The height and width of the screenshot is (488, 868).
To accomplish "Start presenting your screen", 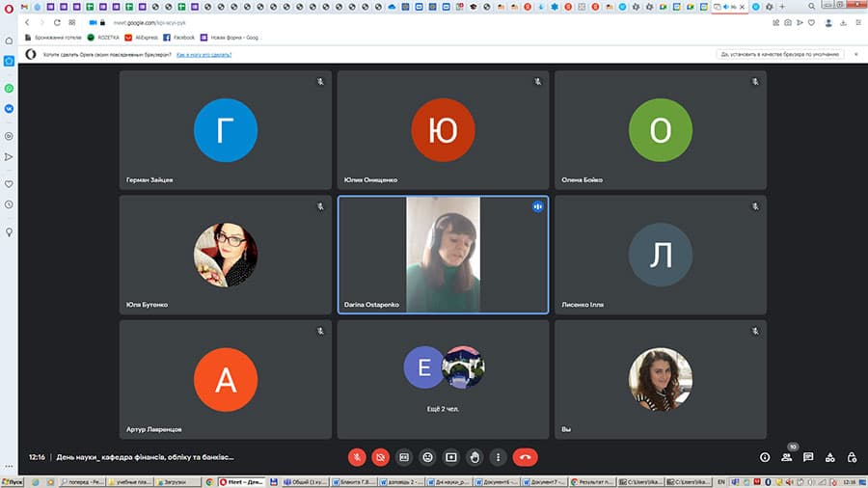I will pos(451,457).
